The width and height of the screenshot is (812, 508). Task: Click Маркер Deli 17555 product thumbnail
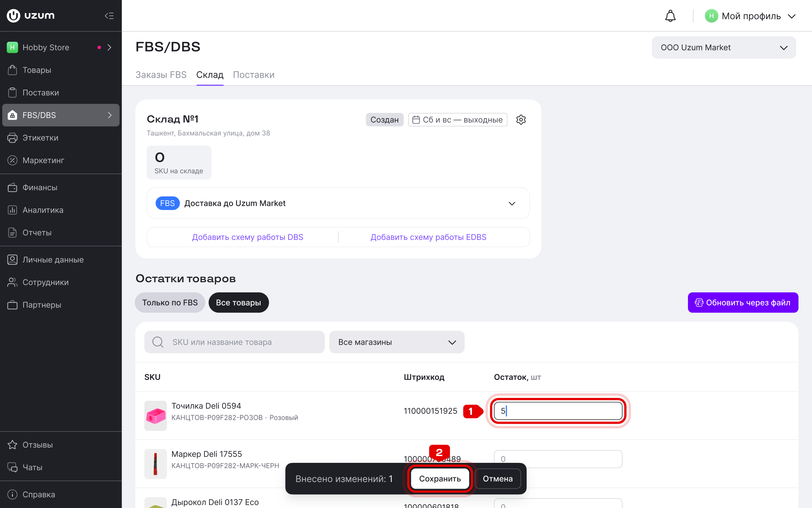155,464
